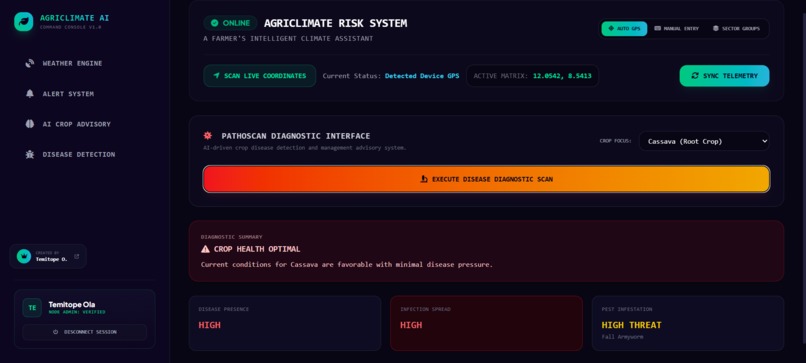Click the Temitope Ola username
Image resolution: width=806 pixels, height=363 pixels.
click(x=71, y=304)
